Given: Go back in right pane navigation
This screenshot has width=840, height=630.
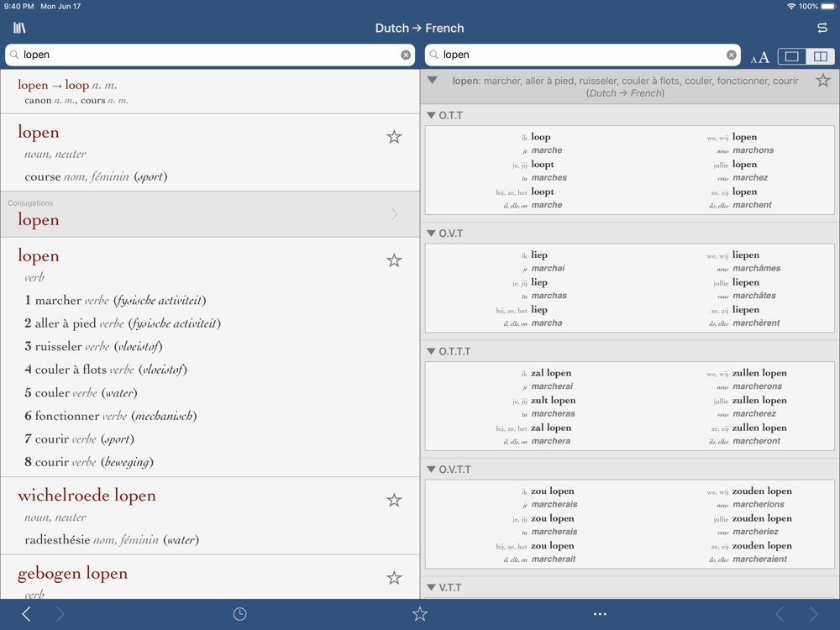Looking at the screenshot, I should pos(780,614).
